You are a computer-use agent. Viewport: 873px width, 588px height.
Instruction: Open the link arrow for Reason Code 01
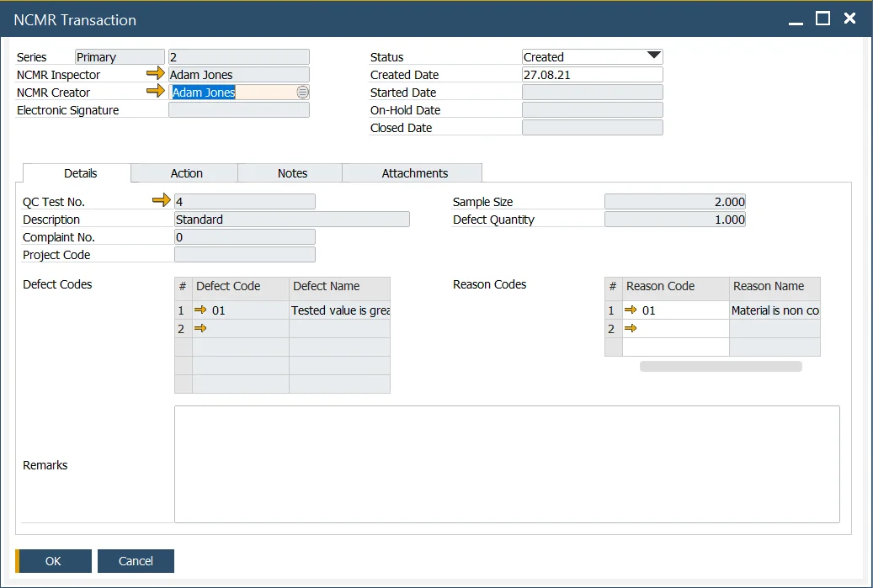(x=631, y=310)
